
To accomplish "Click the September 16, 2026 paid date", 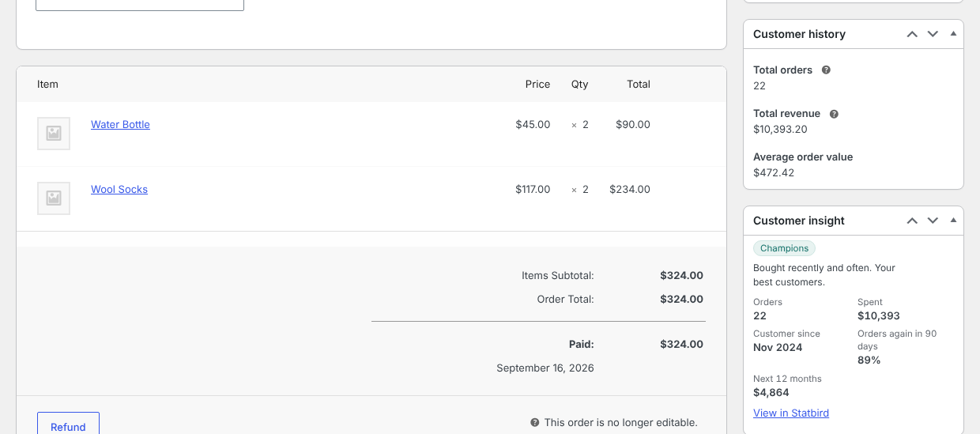I will pos(545,368).
